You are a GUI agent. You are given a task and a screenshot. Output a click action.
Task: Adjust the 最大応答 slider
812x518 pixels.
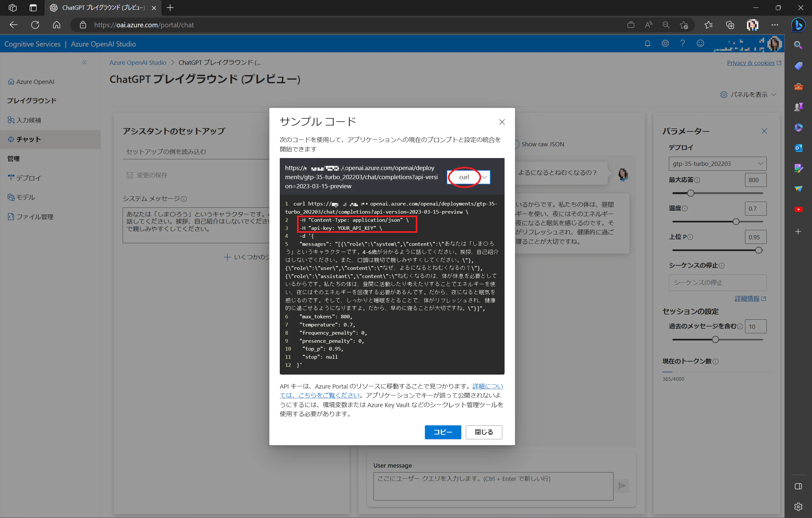(691, 193)
